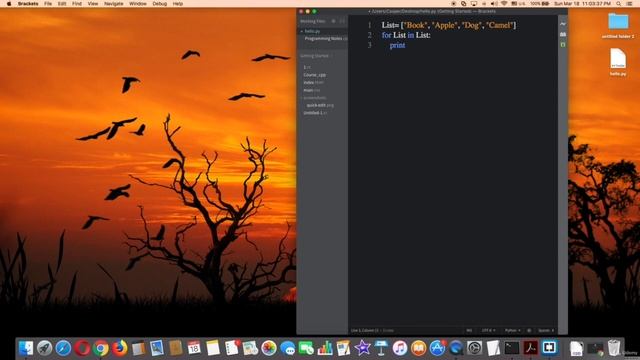The height and width of the screenshot is (360, 640).
Task: Open Adobe Acrobat icon in dock
Action: [531, 348]
